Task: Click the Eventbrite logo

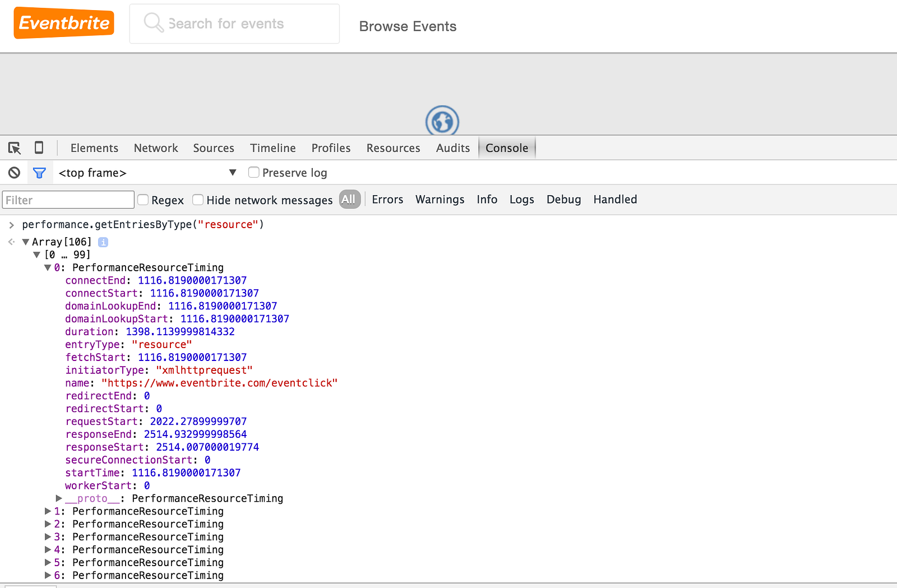Action: (x=64, y=23)
